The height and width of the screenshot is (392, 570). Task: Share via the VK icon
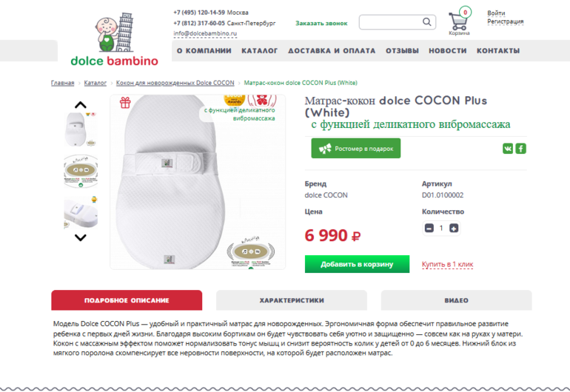(x=508, y=149)
